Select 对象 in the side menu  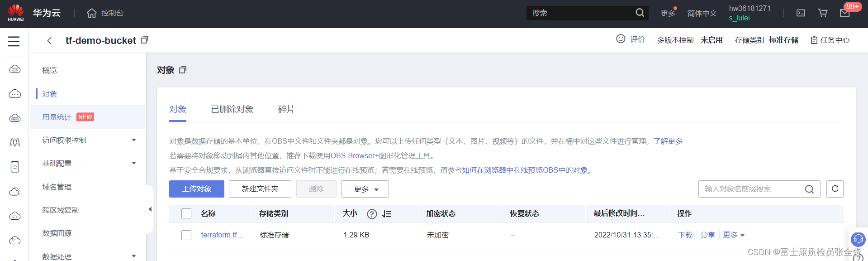[50, 94]
